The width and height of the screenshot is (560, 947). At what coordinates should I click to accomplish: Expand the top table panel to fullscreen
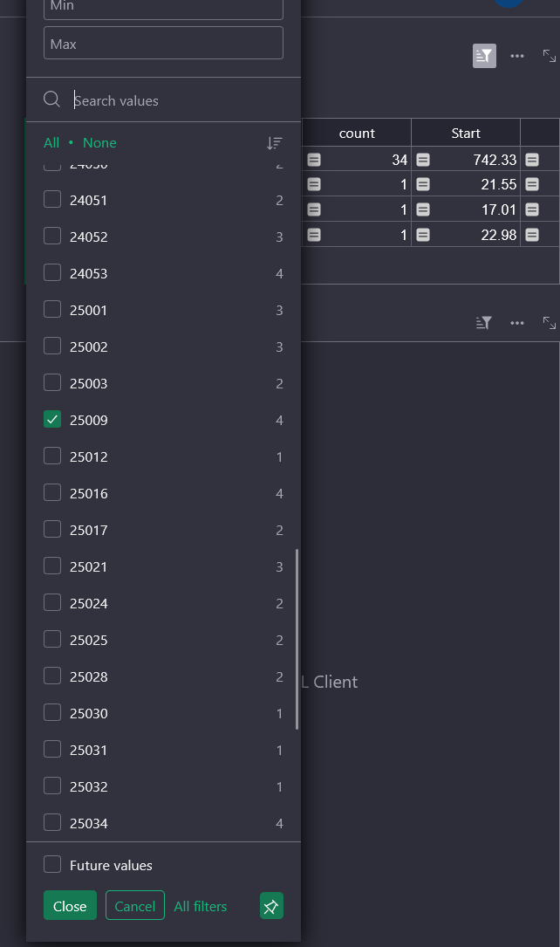[550, 56]
